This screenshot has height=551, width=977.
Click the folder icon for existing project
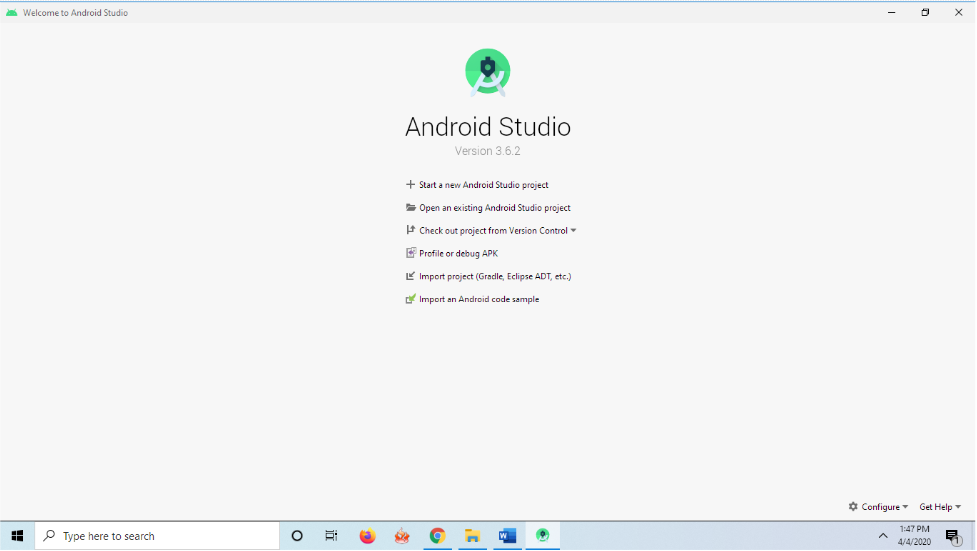(410, 208)
